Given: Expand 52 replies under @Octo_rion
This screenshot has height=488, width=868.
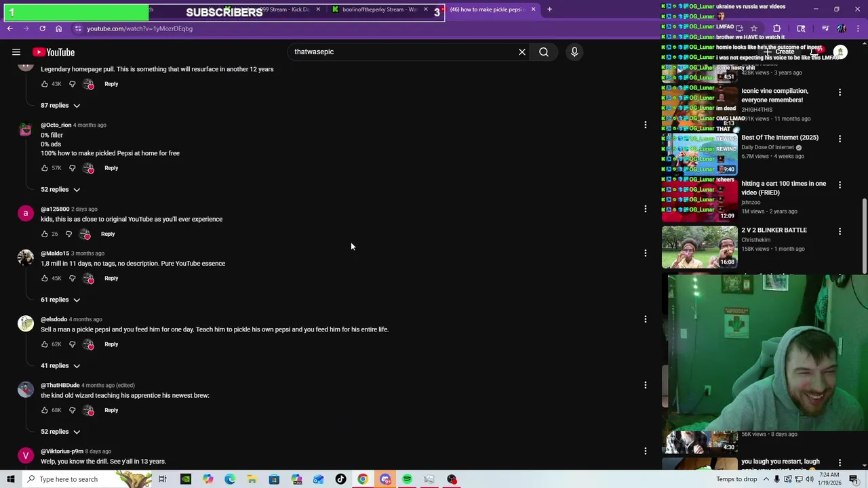Looking at the screenshot, I should click(x=60, y=190).
